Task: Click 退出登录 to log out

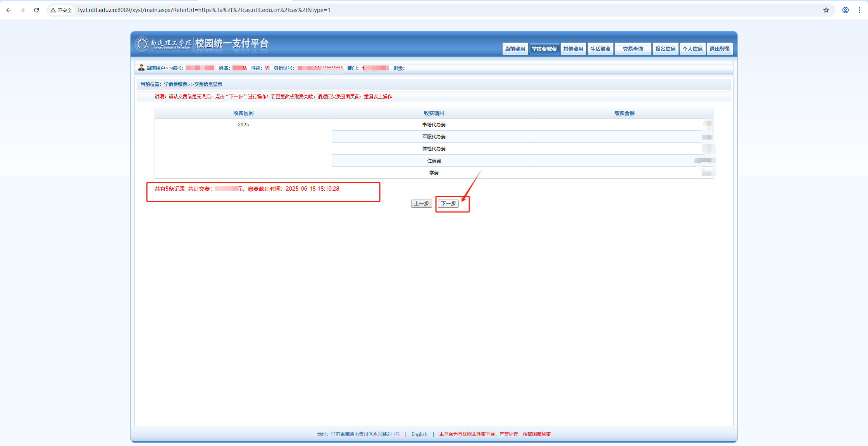Action: click(x=720, y=49)
